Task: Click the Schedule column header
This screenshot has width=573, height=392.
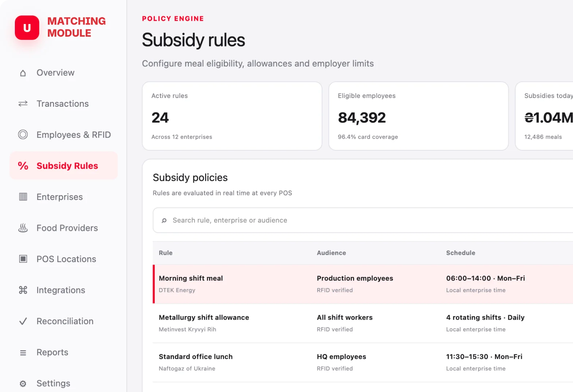Action: click(x=460, y=253)
